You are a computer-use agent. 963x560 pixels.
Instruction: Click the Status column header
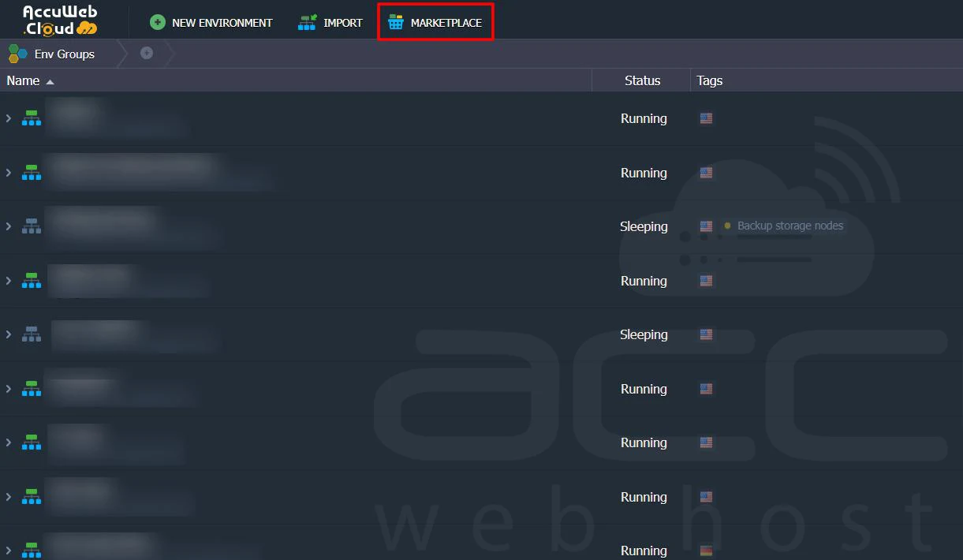click(642, 80)
